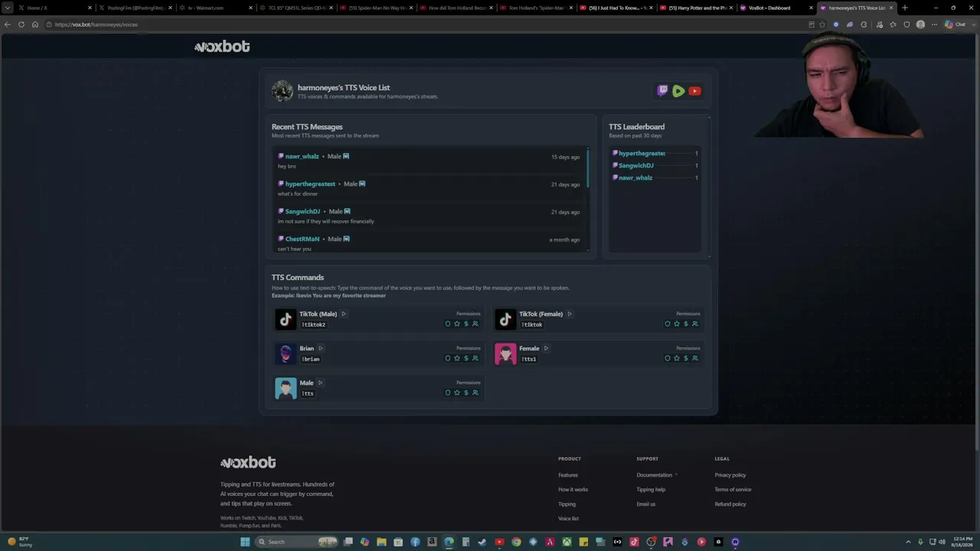The width and height of the screenshot is (980, 551).
Task: Open nawr_whalz in Recent TTS Messages
Action: pyautogui.click(x=302, y=156)
